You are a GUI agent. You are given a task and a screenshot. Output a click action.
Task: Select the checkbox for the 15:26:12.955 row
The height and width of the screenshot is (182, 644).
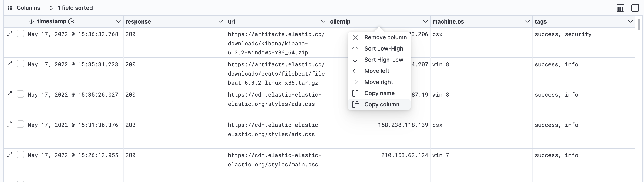[x=20, y=155]
